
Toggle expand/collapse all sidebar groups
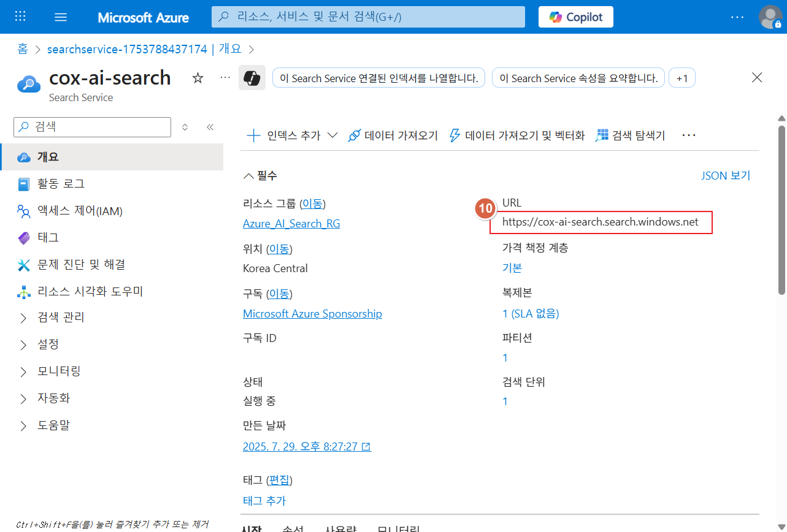click(x=185, y=127)
